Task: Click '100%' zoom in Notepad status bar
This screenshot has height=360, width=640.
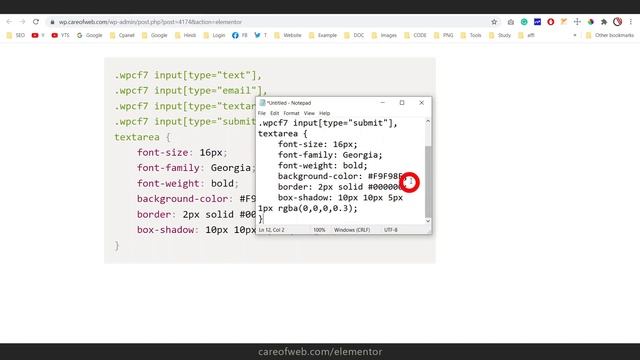Action: point(319,230)
